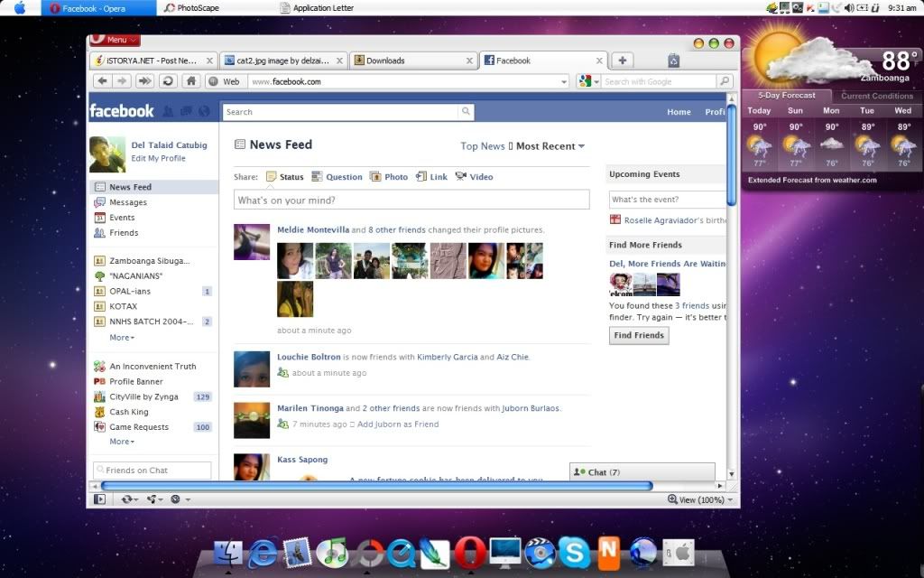Screen dimensions: 924x578
Task: Click the What's on your mind field
Action: [411, 200]
